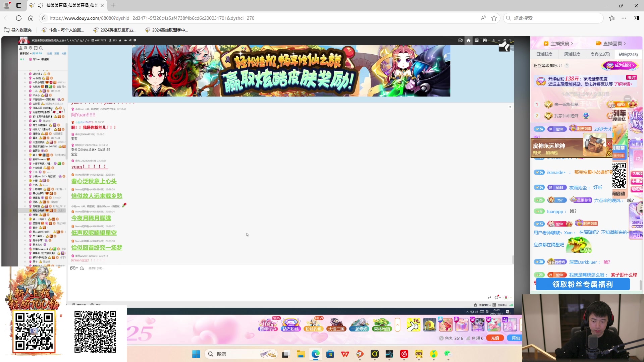Image resolution: width=644 pixels, height=362 pixels.
Task: Click 成为钻粉 button
Action: [x=621, y=65]
